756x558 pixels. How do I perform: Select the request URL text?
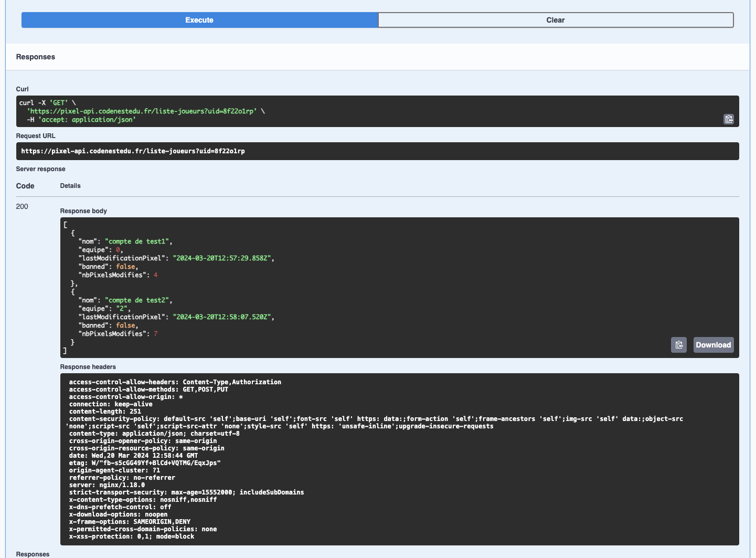[133, 151]
